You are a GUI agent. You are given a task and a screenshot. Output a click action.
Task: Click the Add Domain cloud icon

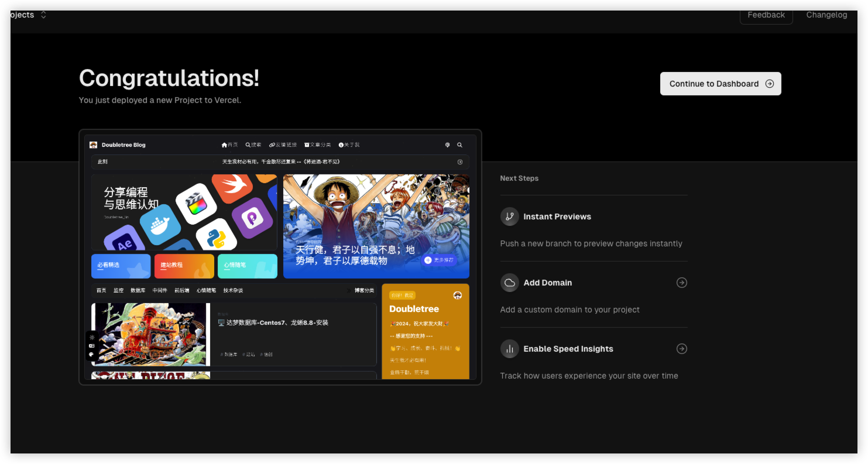point(510,283)
